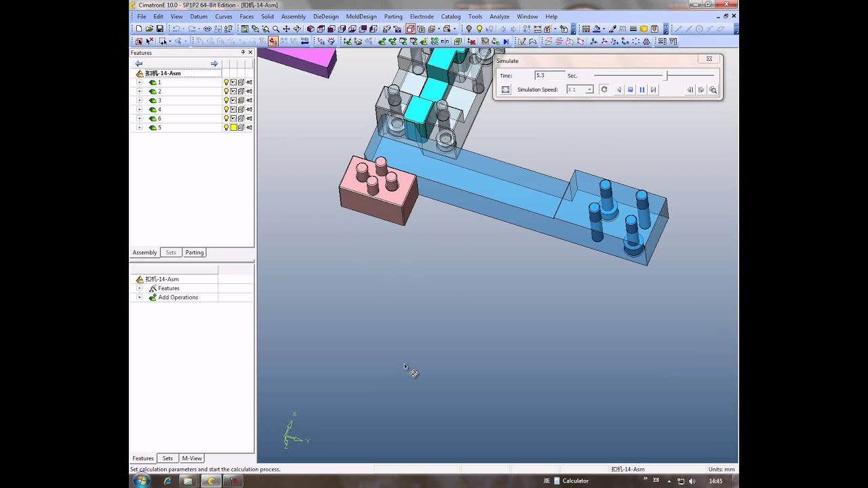
Task: Click the Time value input field
Action: point(549,75)
